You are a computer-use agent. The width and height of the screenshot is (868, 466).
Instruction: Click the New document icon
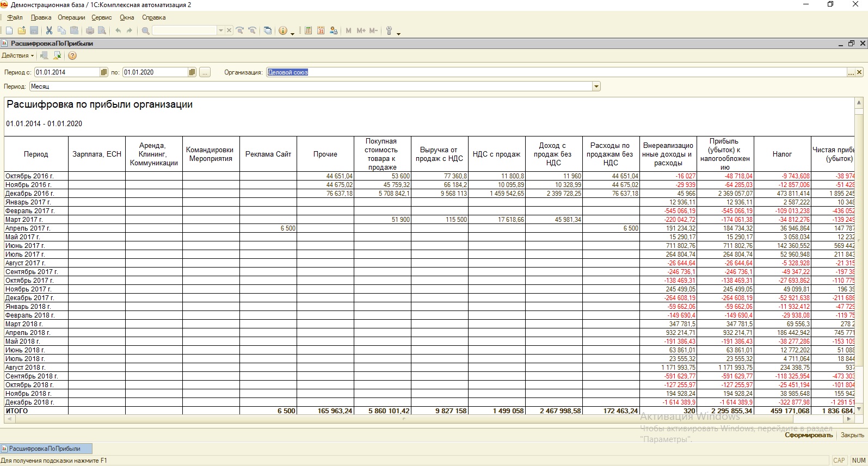pos(9,30)
